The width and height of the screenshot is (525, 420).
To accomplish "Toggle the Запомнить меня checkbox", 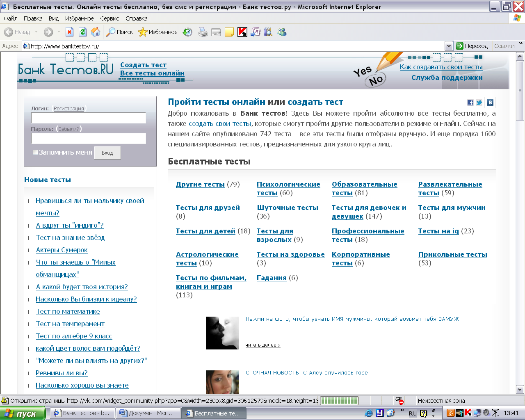I will [x=35, y=152].
